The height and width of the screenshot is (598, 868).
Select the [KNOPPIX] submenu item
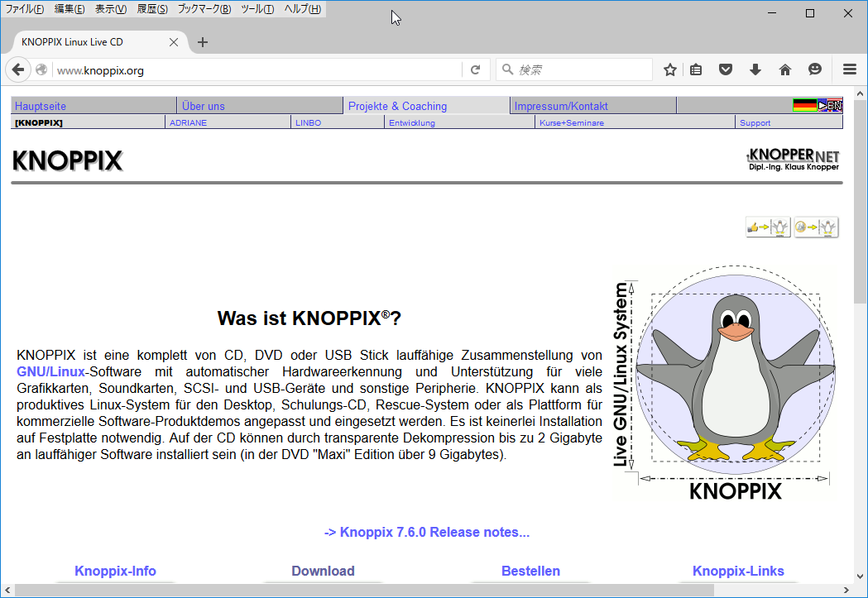(x=39, y=122)
